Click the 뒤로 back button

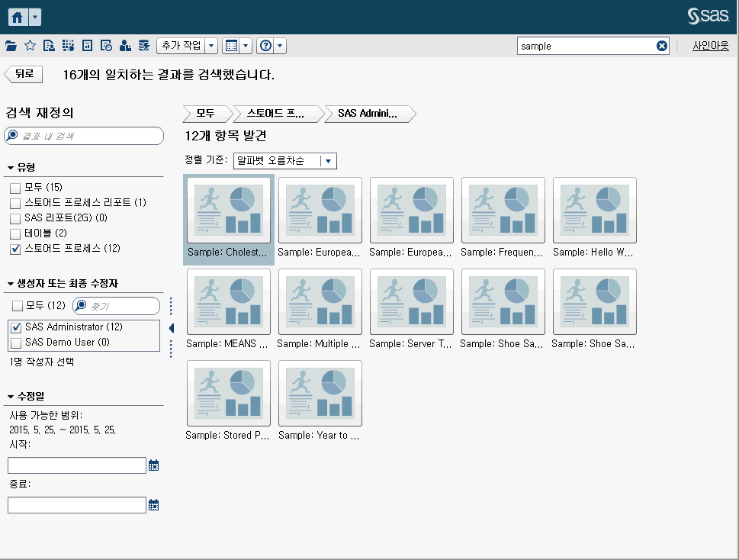[23, 73]
